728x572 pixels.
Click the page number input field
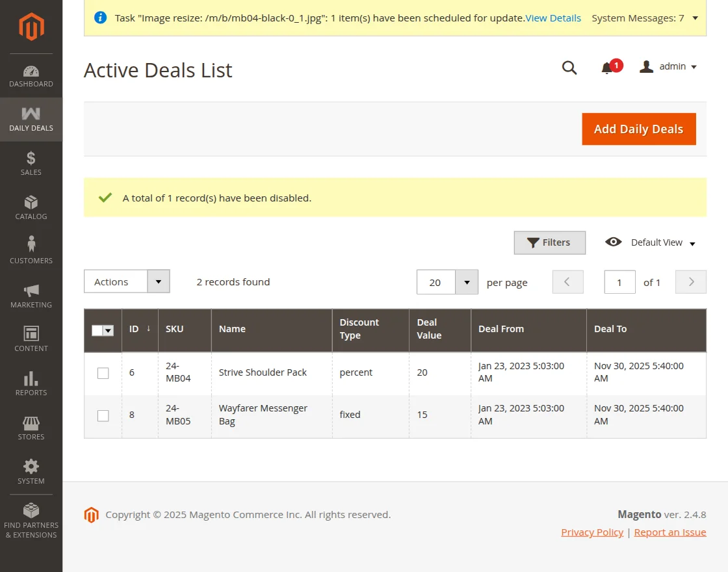point(619,282)
